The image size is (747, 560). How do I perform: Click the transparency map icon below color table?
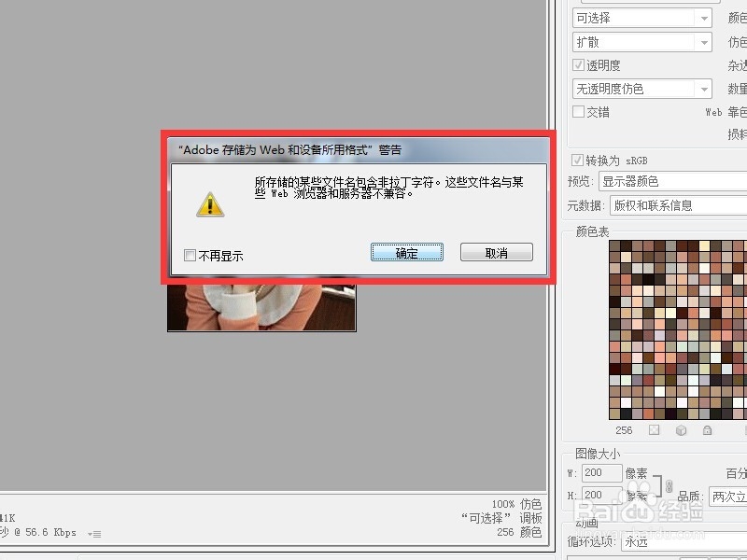[655, 430]
